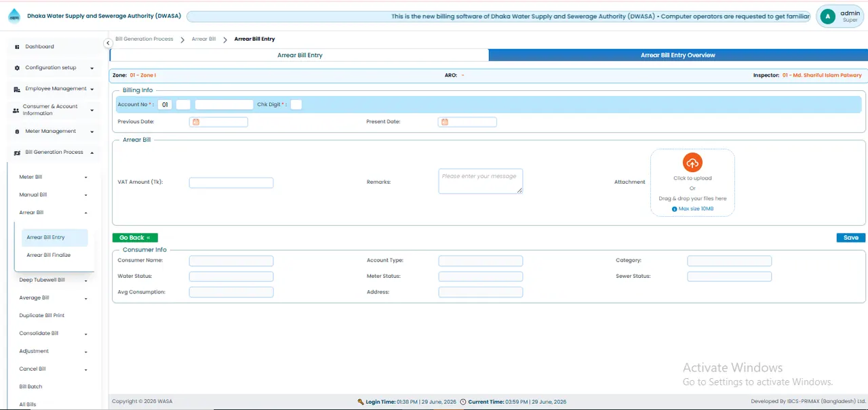Image resolution: width=868 pixels, height=410 pixels.
Task: Expand Cancel Bill submenu arrow
Action: 85,369
